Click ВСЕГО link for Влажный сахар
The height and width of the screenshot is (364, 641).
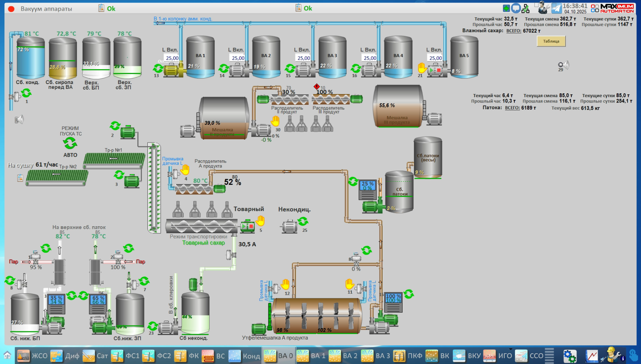pyautogui.click(x=514, y=31)
